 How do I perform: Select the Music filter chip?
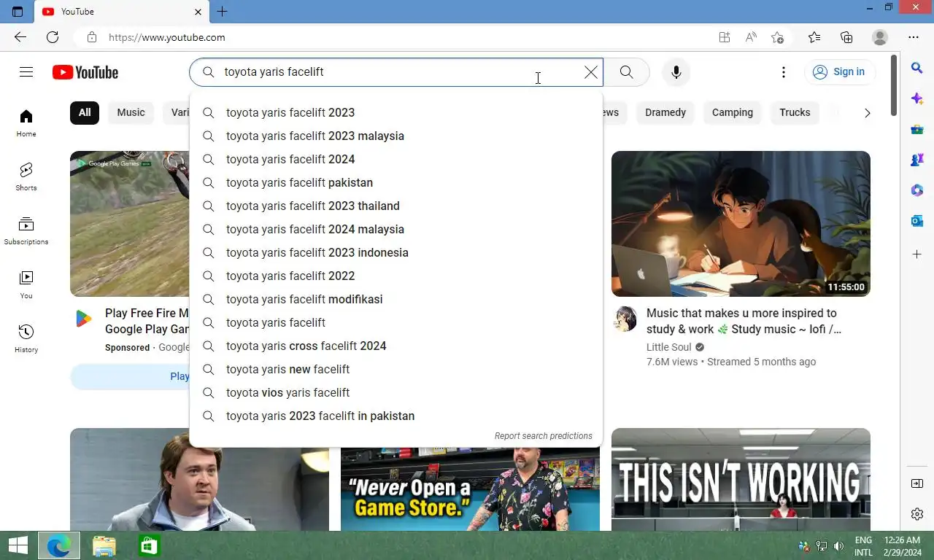point(131,112)
